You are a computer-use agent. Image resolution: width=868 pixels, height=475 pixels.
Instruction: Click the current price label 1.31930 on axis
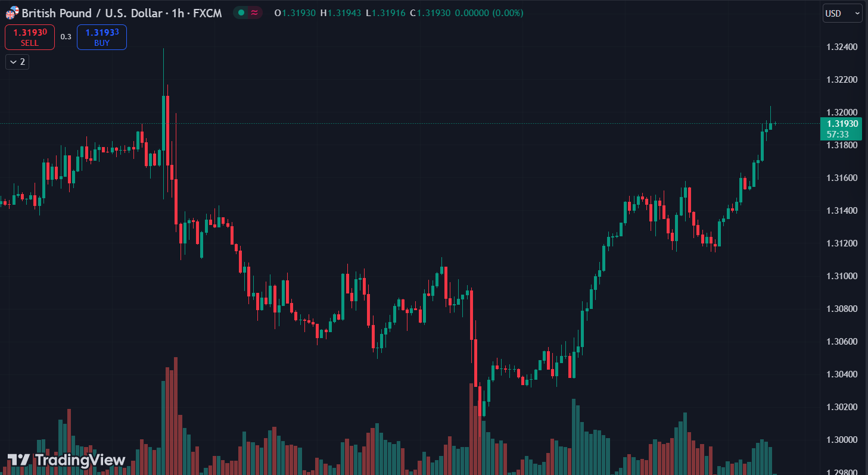coord(841,129)
